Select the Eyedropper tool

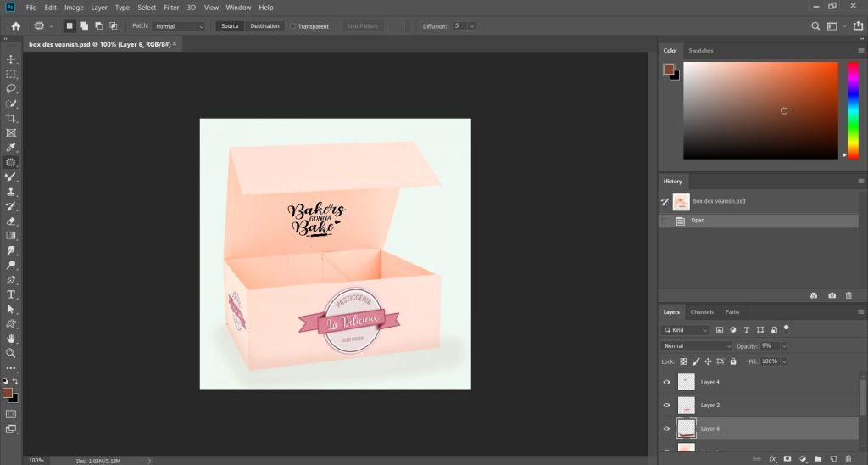coord(11,147)
